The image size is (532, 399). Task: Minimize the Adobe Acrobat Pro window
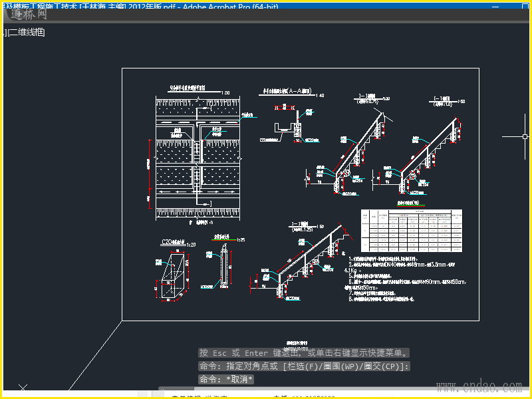(495, 7)
